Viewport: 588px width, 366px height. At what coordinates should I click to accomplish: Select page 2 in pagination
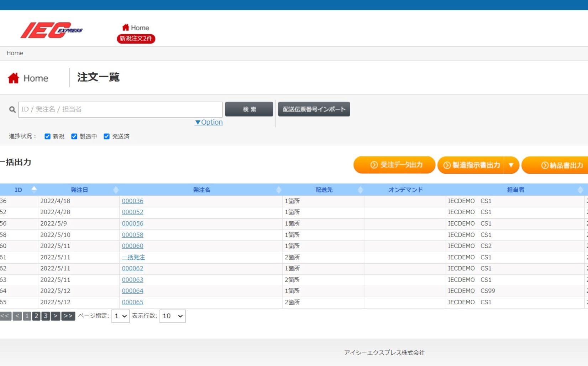[x=36, y=316]
